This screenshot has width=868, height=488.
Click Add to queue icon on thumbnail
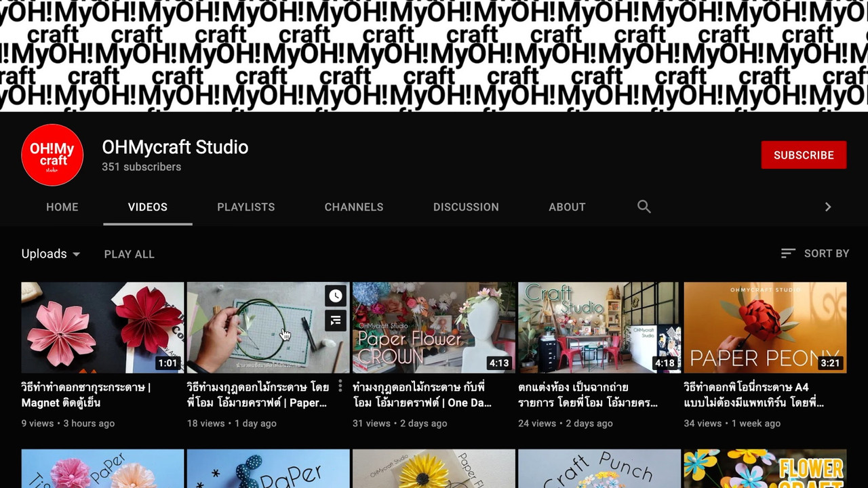click(336, 320)
